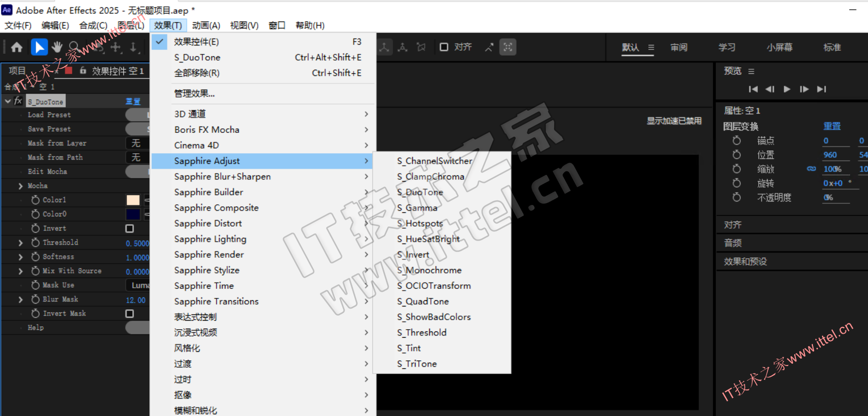Screen dimensions: 868x416
Task: Enable the Invert Mask checkbox
Action: point(130,314)
